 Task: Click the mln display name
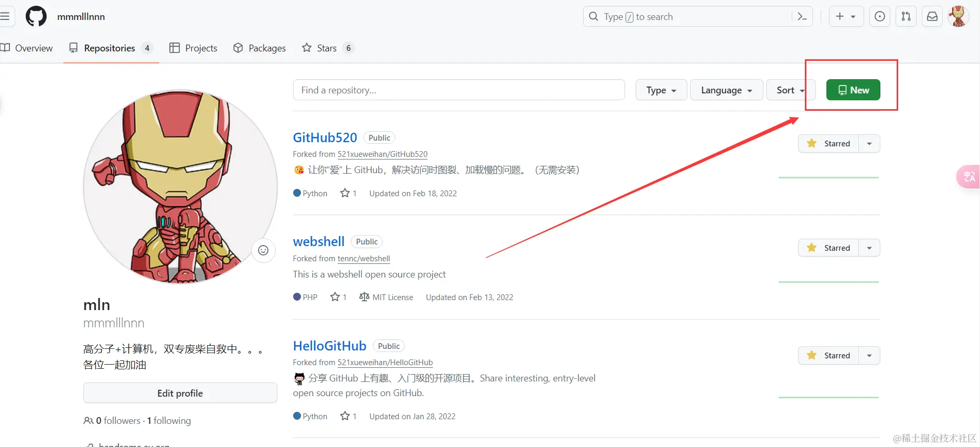97,305
